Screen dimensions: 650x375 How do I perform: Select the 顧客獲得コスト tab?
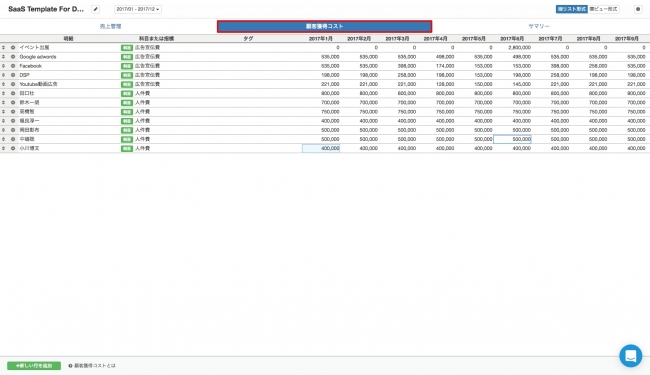click(x=324, y=27)
